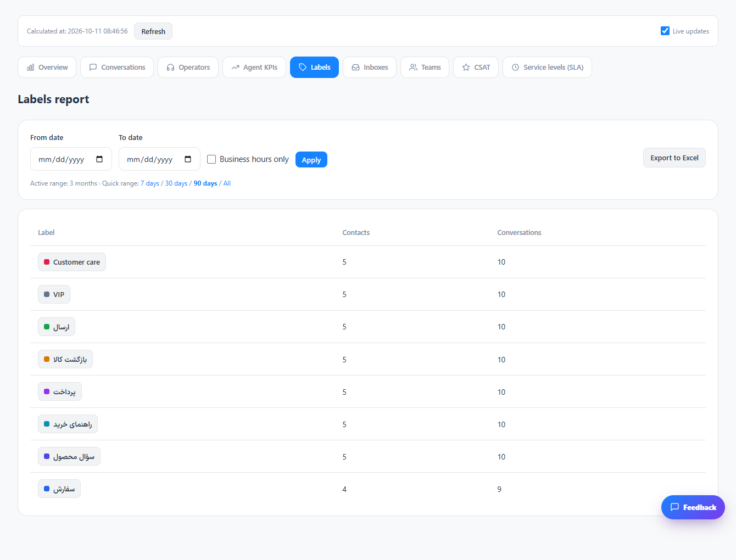Enable the Business hours only checkbox

tap(211, 159)
